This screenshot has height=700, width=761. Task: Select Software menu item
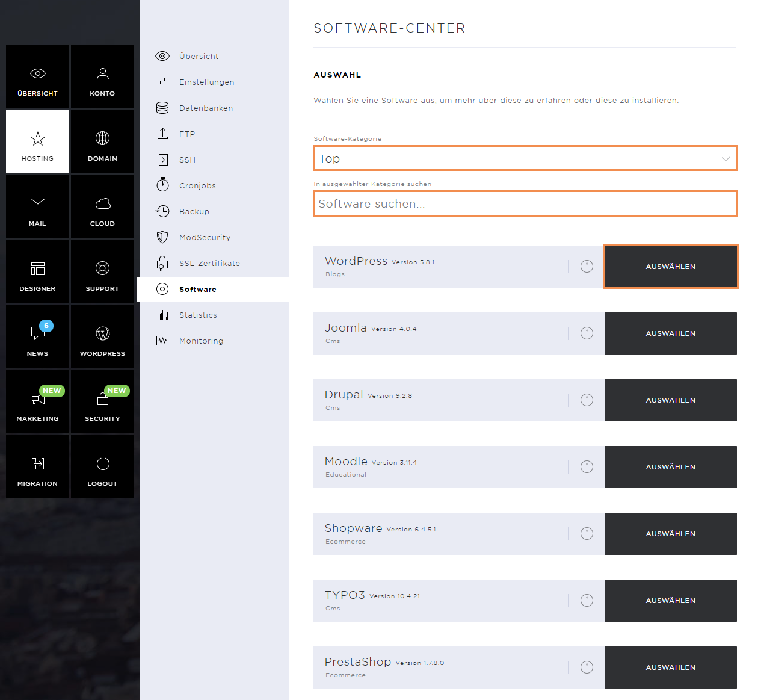(213, 289)
